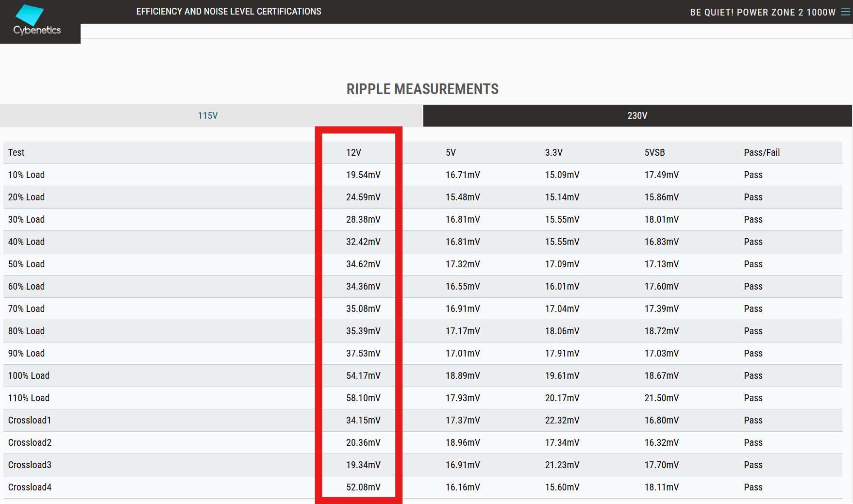Select the 12V value '52.08mV'

[x=363, y=487]
